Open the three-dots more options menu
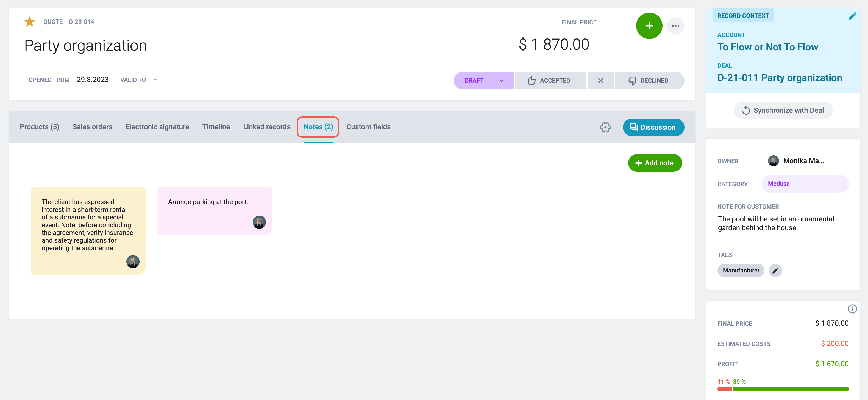Screen dimensions: 868x400 click(675, 26)
